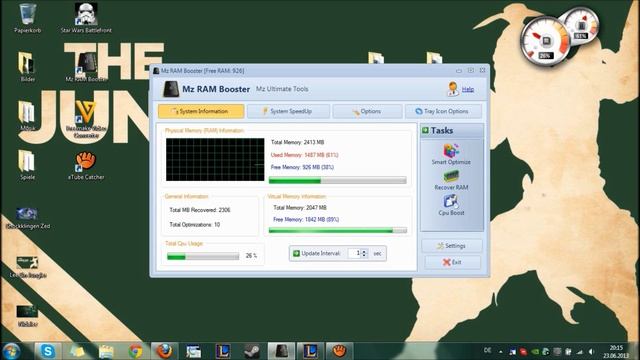Open Steam from the taskbar
This screenshot has height=360, width=640.
(252, 351)
